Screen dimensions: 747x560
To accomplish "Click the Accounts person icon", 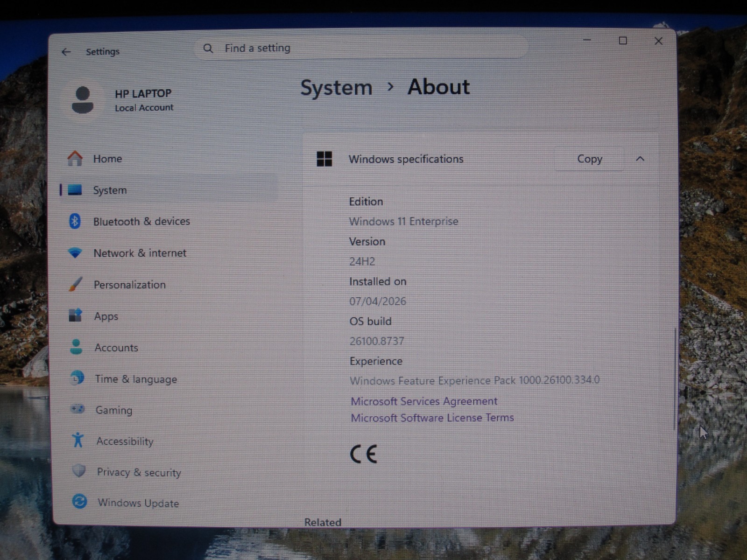I will click(76, 347).
